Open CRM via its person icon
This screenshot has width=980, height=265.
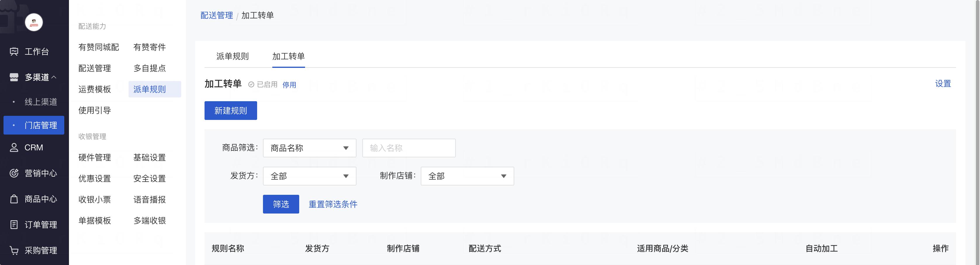pyautogui.click(x=14, y=148)
